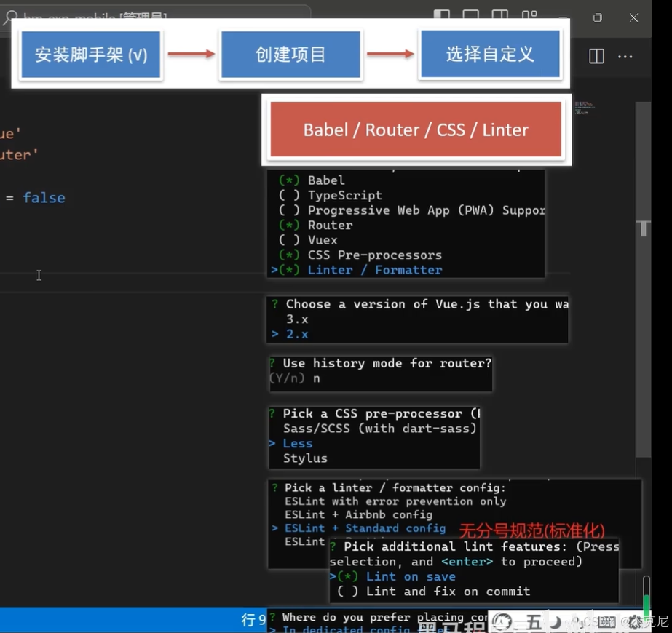672x633 pixels.
Task: Select the Sass/SCSS (with dart-sass) option
Action: click(x=380, y=429)
